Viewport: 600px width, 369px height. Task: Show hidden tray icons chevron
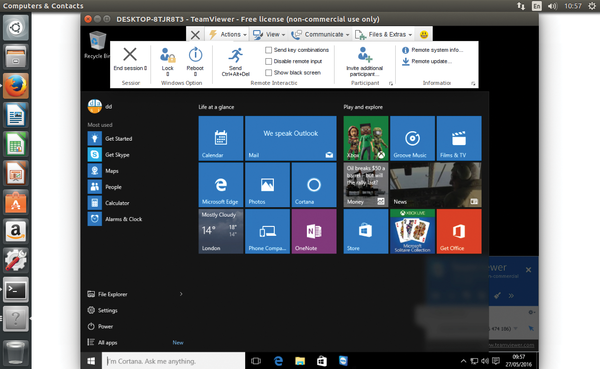[x=463, y=361]
